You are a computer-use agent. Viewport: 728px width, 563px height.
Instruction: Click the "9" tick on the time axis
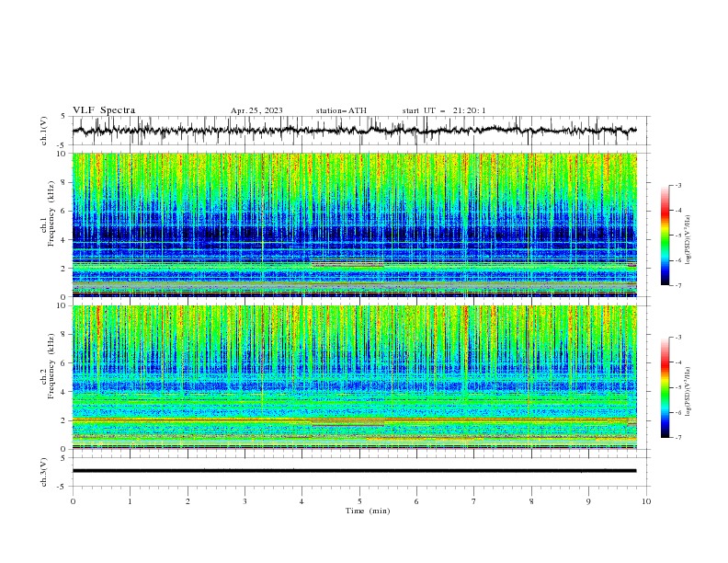(x=588, y=501)
